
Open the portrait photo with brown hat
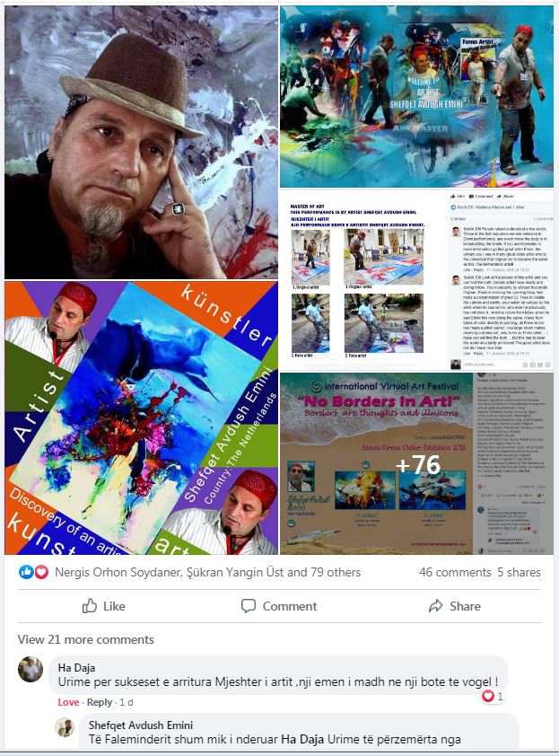[x=141, y=142]
